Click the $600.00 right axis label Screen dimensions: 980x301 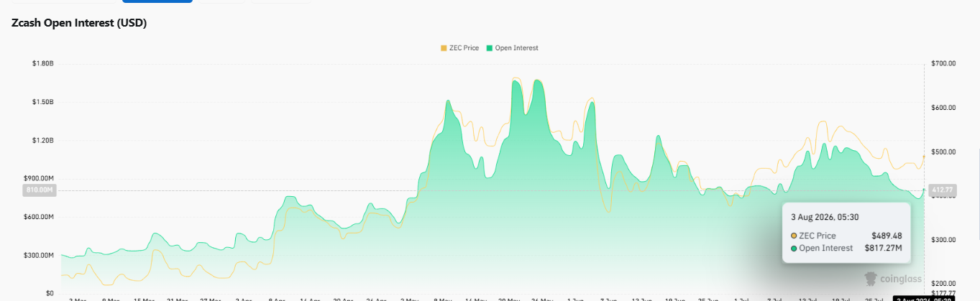[x=943, y=108]
